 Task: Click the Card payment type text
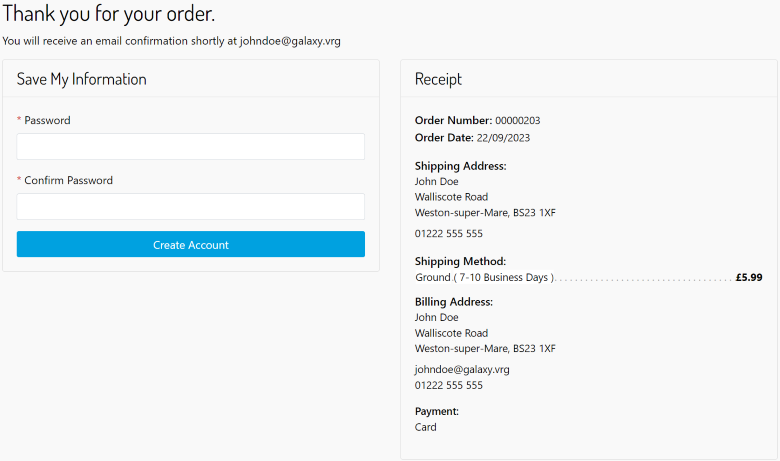click(426, 427)
